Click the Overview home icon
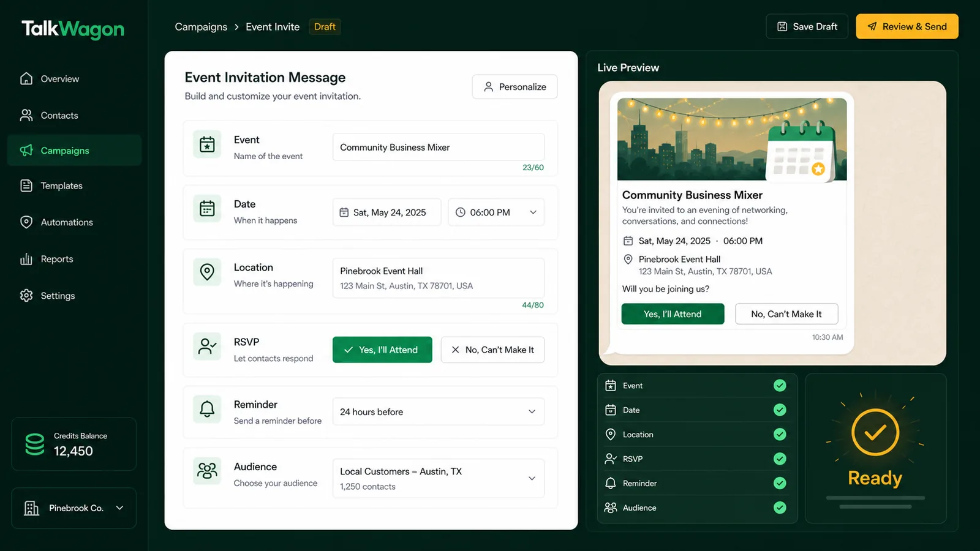Viewport: 980px width, 551px height. [x=26, y=78]
